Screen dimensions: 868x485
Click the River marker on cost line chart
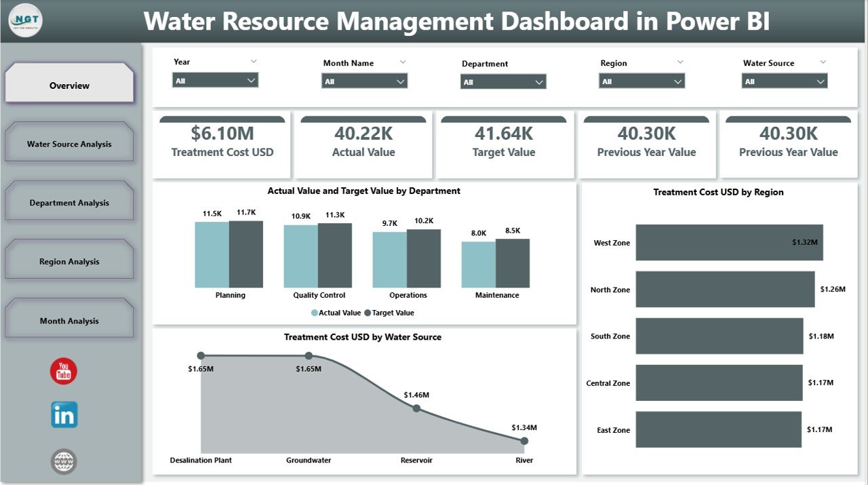[524, 440]
